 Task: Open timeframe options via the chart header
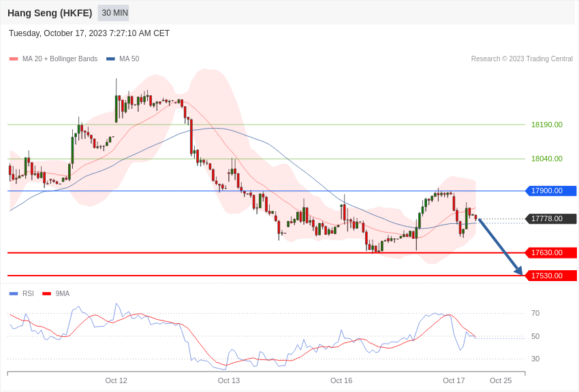[x=112, y=13]
